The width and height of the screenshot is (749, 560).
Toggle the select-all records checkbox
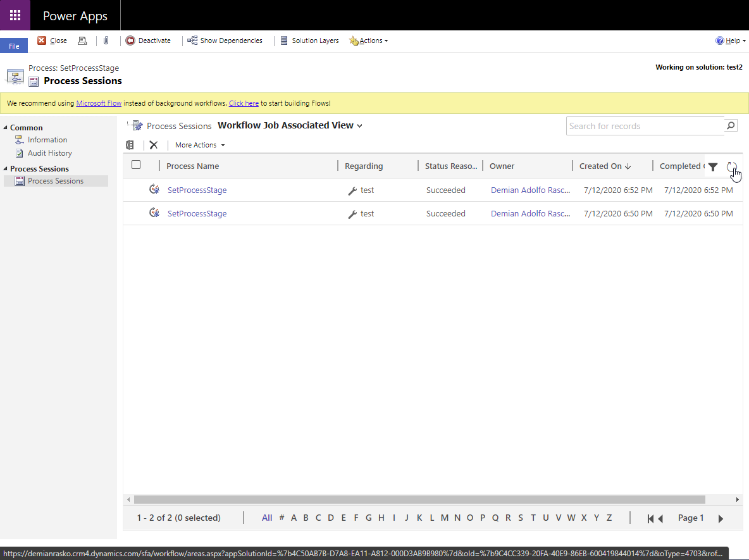pos(136,164)
